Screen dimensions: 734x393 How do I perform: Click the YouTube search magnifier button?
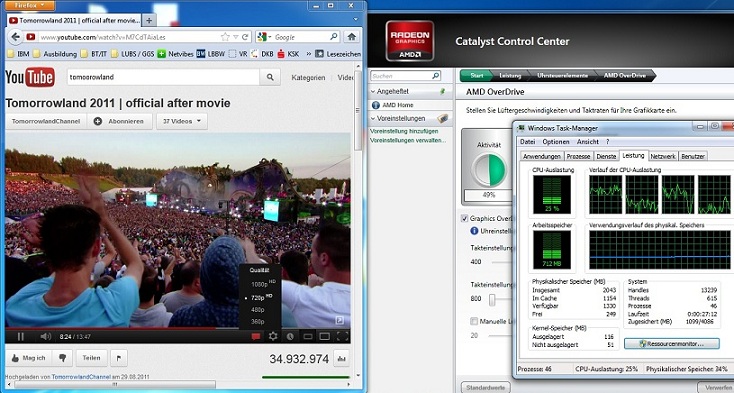270,77
